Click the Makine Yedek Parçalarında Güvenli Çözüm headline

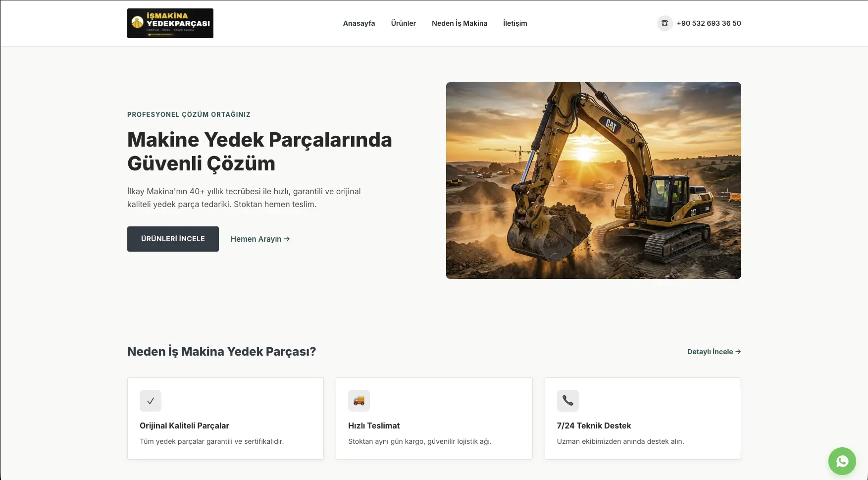[259, 152]
